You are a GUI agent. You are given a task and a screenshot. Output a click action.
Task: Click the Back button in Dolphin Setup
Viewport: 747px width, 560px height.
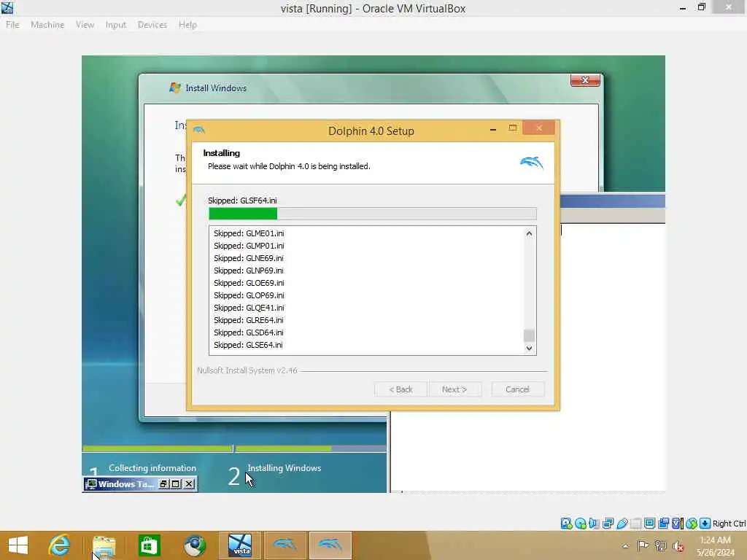coord(400,389)
